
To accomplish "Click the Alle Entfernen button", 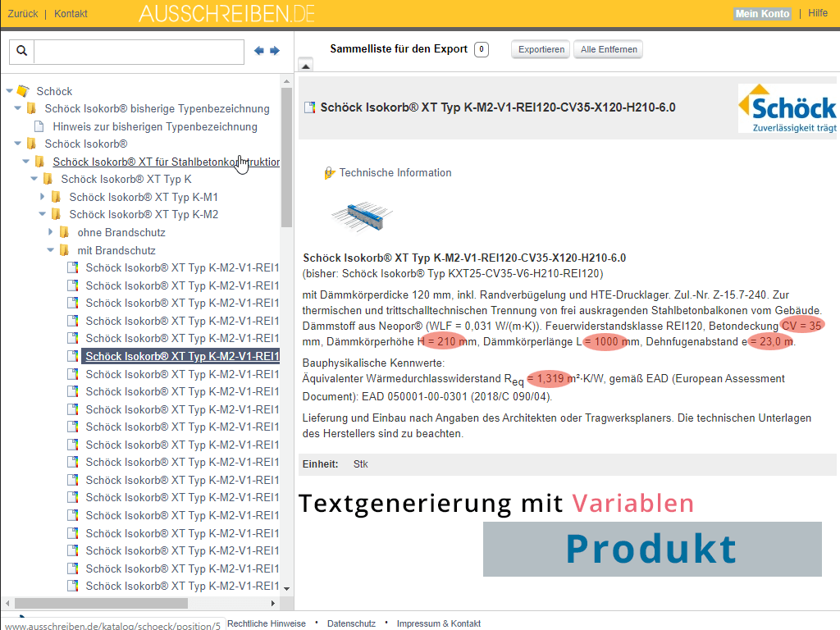I will 609,49.
